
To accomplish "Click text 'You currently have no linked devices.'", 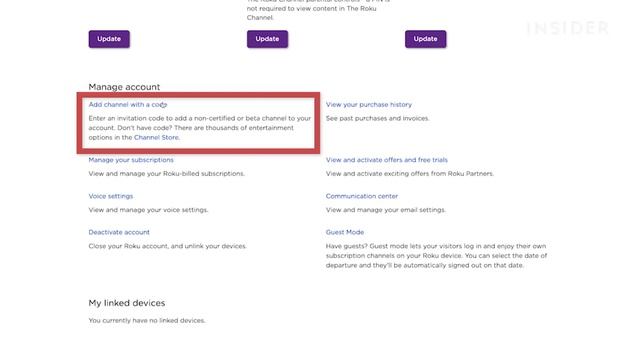I will pyautogui.click(x=147, y=321).
